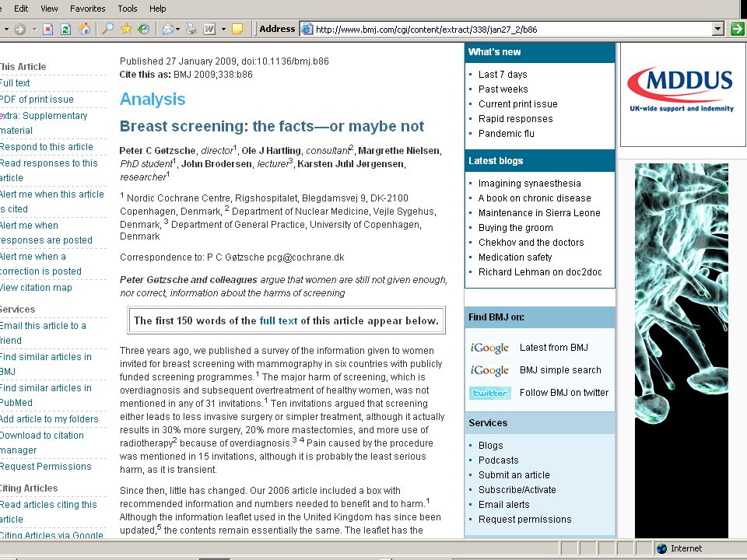Open the Mail icon dropdown arrow
Viewport: 747px width, 560px height.
pyautogui.click(x=177, y=30)
